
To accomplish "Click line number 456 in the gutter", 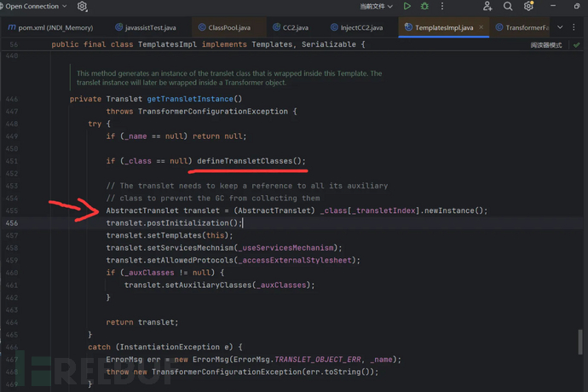I will pyautogui.click(x=10, y=222).
